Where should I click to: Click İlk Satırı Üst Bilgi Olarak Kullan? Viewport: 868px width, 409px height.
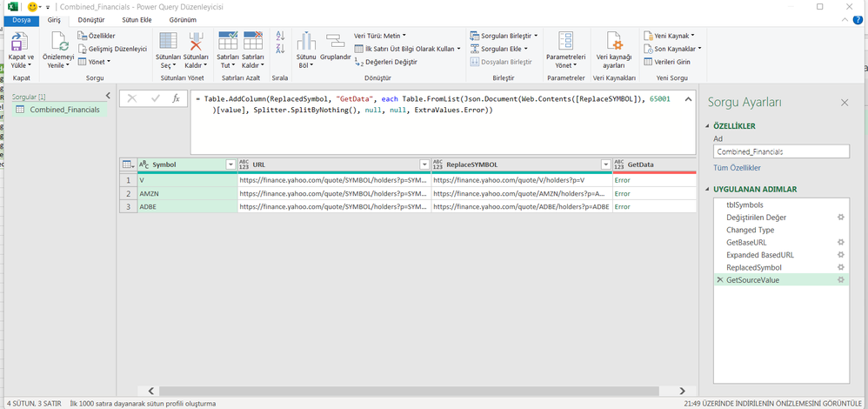[407, 49]
